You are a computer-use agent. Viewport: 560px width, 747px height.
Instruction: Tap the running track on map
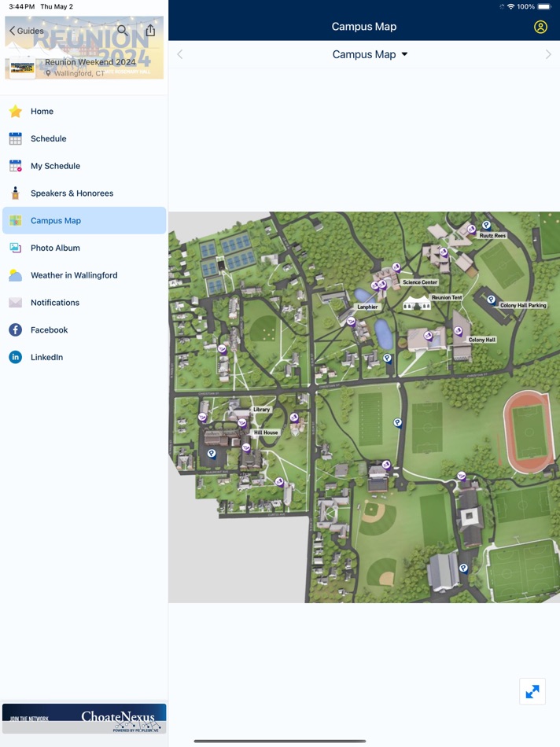(529, 432)
